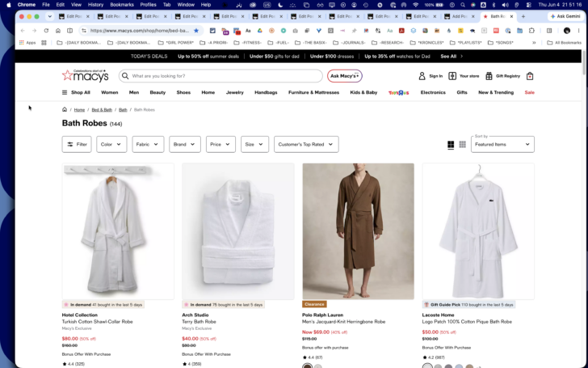Image resolution: width=588 pixels, height=368 pixels.
Task: Open the Jewelry navigation menu
Action: tap(235, 92)
